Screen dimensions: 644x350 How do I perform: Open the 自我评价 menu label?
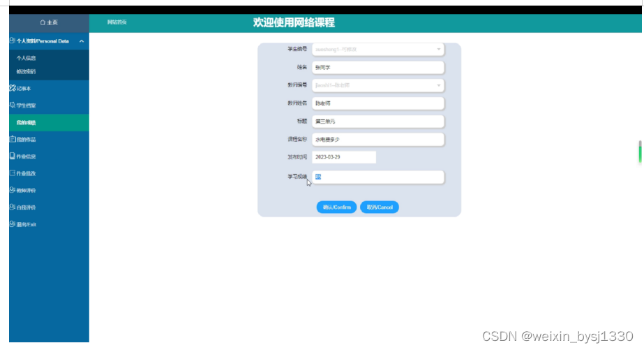[x=26, y=207]
